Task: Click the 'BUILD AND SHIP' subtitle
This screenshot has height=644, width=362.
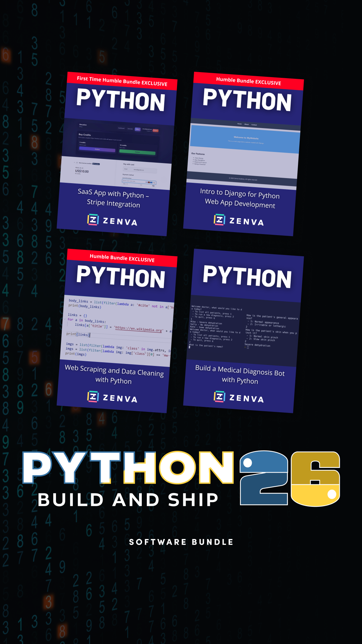Action: coord(128,500)
